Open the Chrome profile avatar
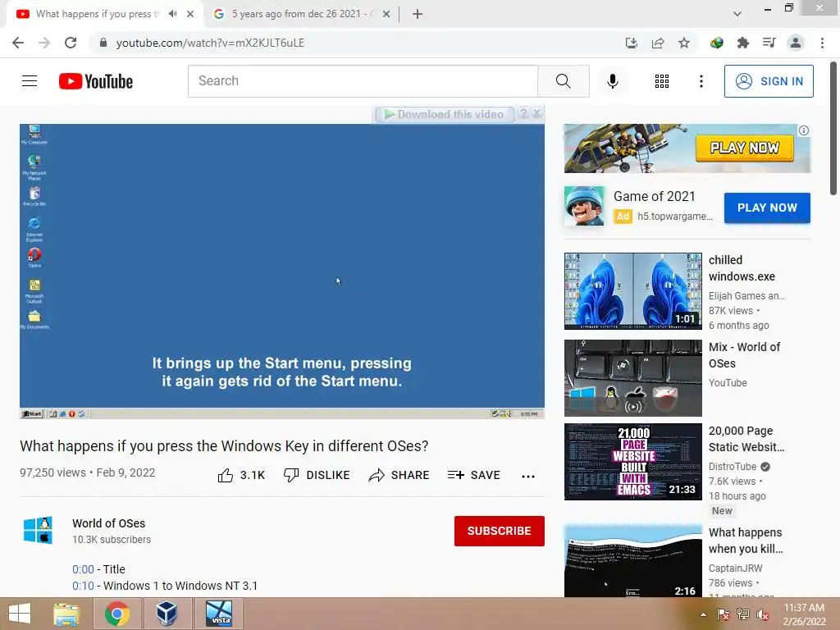The width and height of the screenshot is (840, 630). (x=796, y=43)
